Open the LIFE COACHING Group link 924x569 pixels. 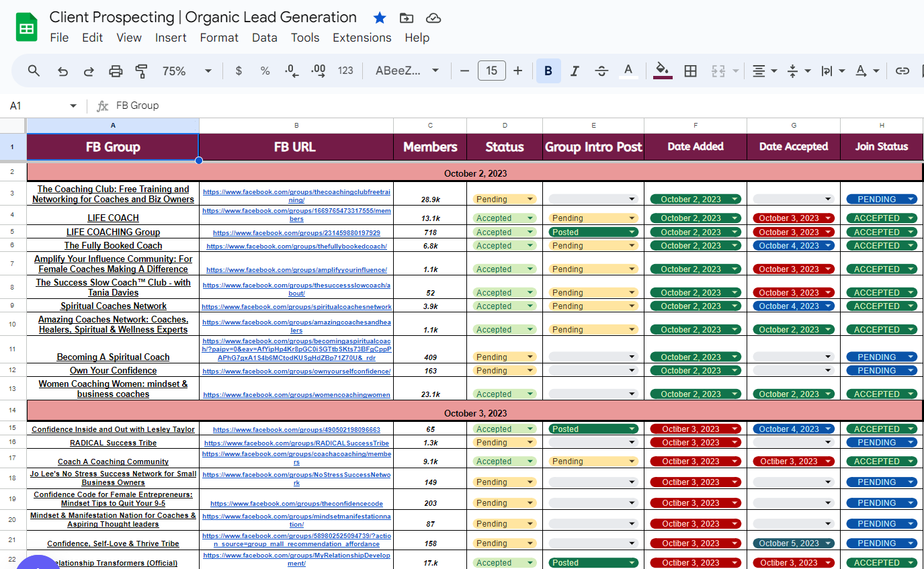(113, 232)
